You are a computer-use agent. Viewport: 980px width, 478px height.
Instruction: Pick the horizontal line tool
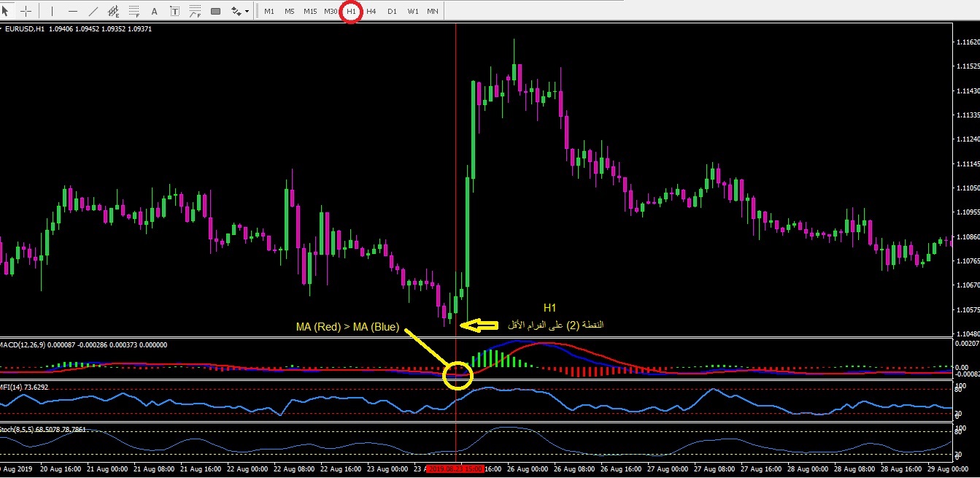click(73, 11)
